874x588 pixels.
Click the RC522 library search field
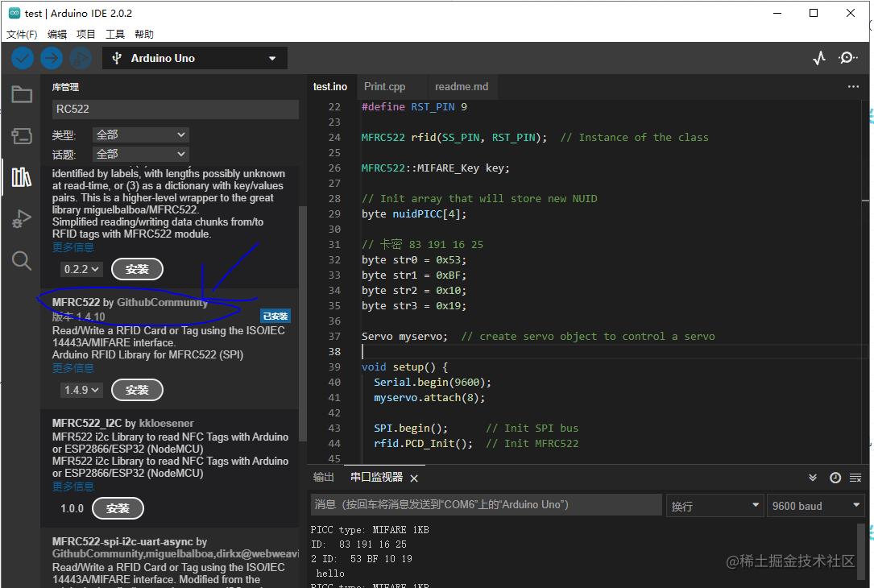click(176, 110)
